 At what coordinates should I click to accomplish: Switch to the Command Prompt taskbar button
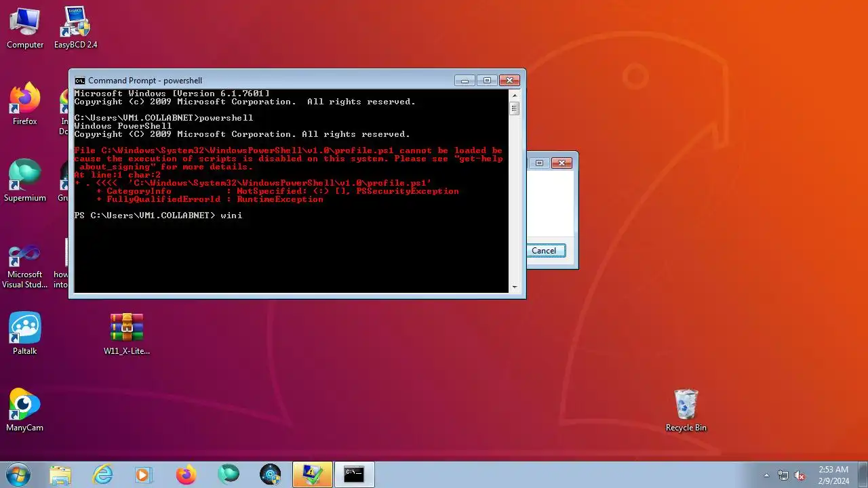point(354,474)
